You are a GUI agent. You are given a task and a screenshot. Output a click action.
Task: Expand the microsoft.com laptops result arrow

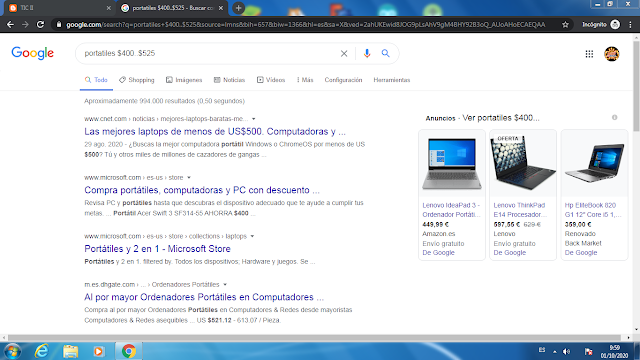[252, 236]
